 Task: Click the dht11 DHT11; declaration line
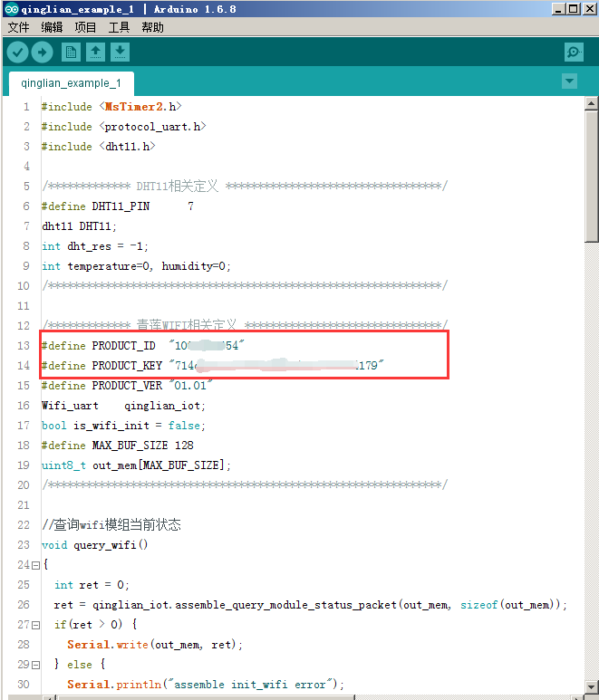(x=79, y=226)
